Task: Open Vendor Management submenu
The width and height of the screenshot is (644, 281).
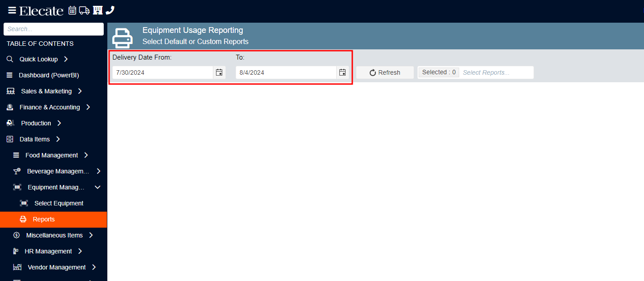Action: point(57,267)
